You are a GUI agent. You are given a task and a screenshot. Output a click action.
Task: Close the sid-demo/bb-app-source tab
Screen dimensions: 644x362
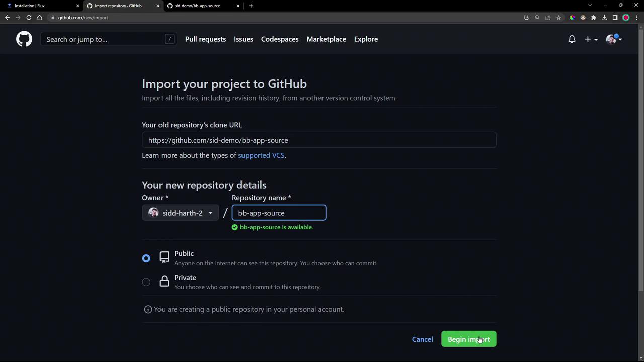tap(238, 6)
